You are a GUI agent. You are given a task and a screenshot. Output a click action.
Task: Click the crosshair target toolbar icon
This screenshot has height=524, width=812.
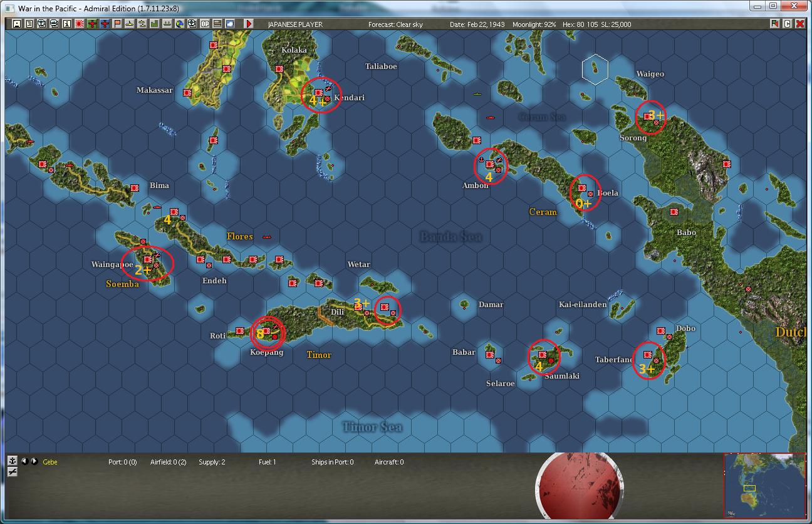pyautogui.click(x=192, y=24)
